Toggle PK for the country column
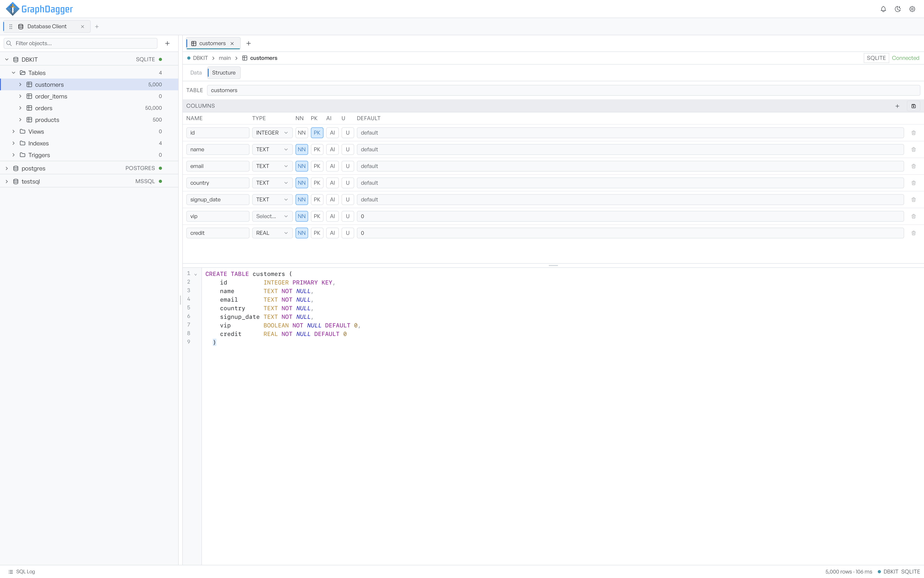Viewport: 924px width, 578px height. click(x=317, y=183)
